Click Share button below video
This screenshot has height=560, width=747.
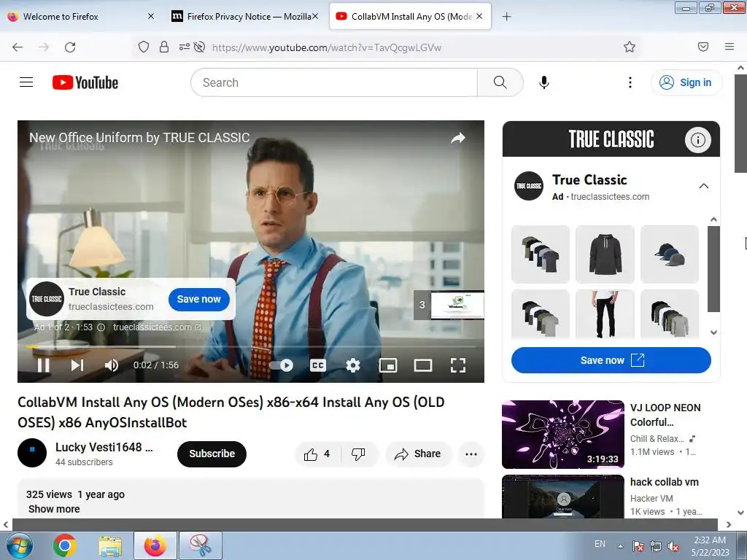click(x=417, y=454)
